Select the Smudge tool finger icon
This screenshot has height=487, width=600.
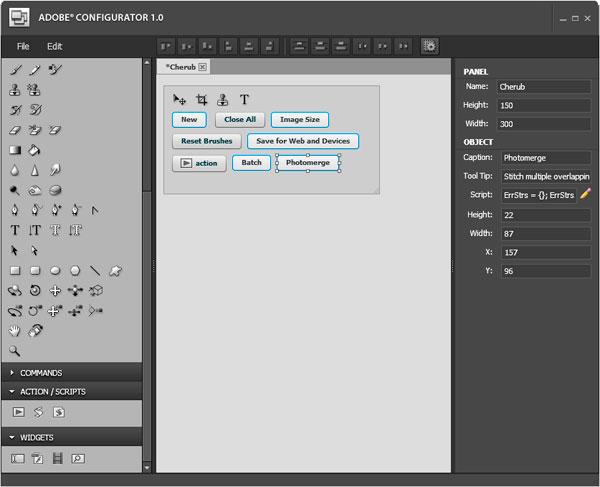point(55,170)
